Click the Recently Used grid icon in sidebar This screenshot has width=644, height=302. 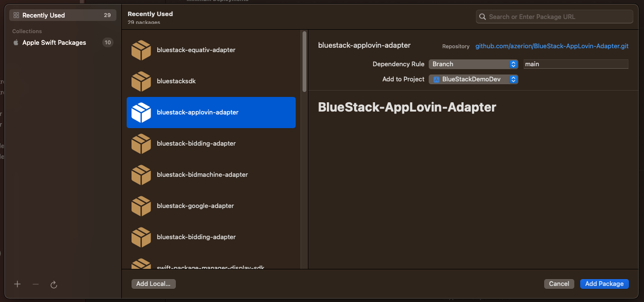pyautogui.click(x=16, y=15)
